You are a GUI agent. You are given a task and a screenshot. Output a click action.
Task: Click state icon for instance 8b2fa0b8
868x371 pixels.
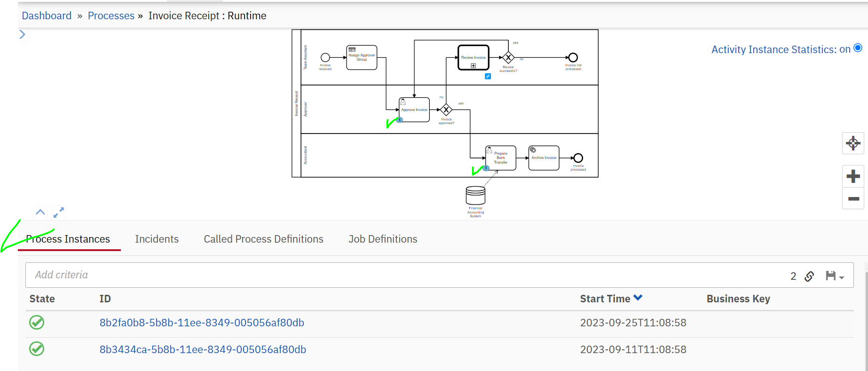tap(37, 323)
